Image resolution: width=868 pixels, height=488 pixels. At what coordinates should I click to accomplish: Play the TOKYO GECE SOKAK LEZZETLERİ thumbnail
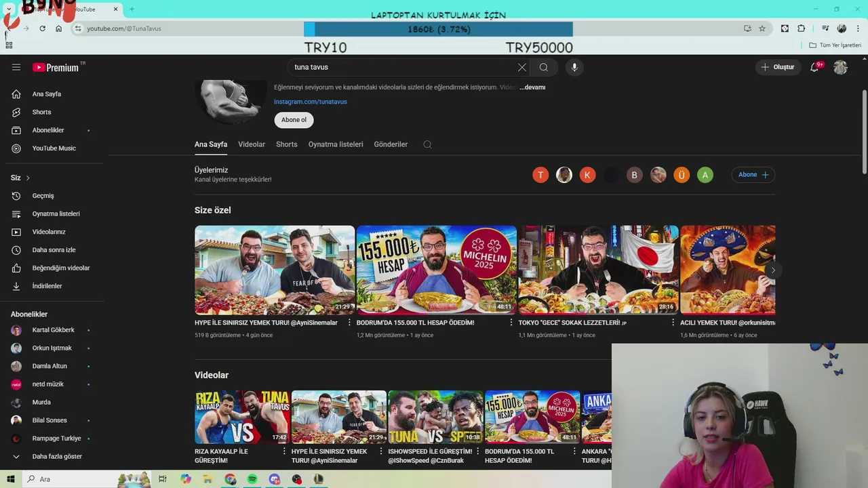tap(599, 270)
